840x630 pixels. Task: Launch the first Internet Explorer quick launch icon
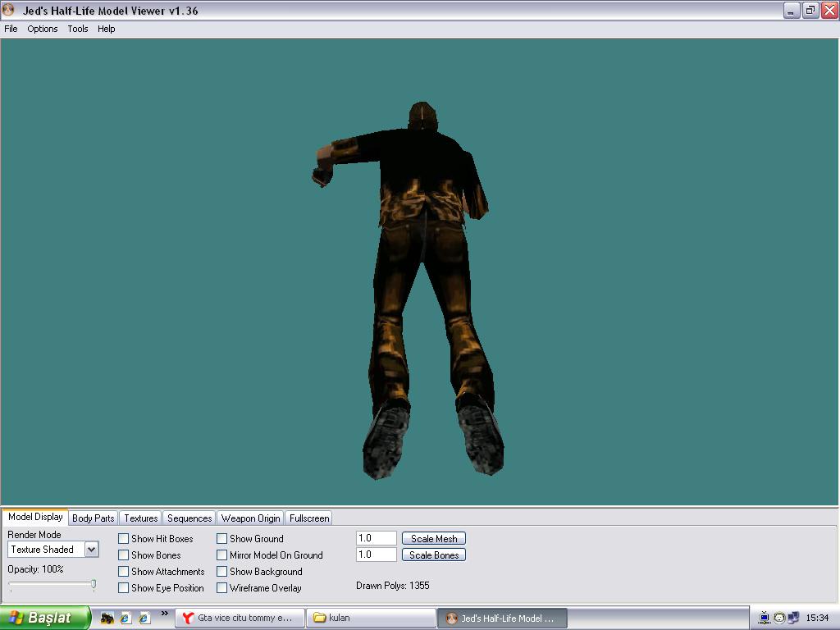point(126,619)
